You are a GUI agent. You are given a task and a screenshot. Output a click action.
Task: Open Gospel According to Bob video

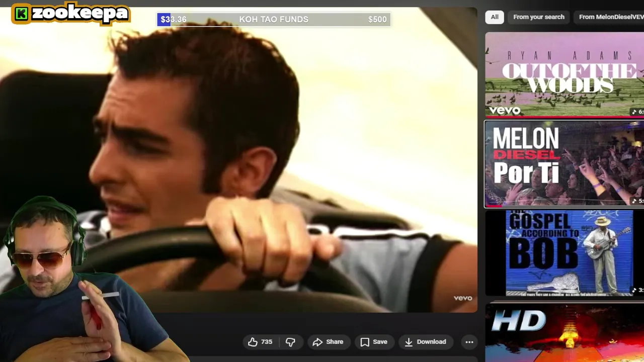pyautogui.click(x=565, y=253)
